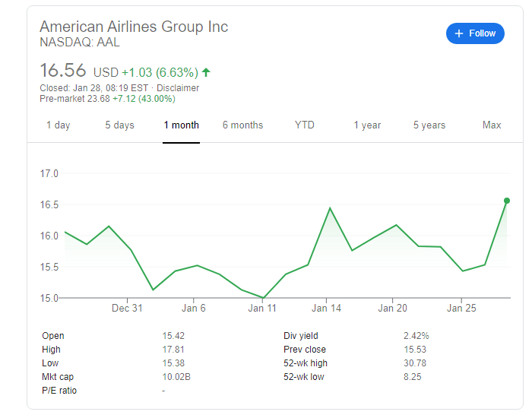Show the YTD chart range
Screen dimensions: 532x418
pyautogui.click(x=305, y=125)
